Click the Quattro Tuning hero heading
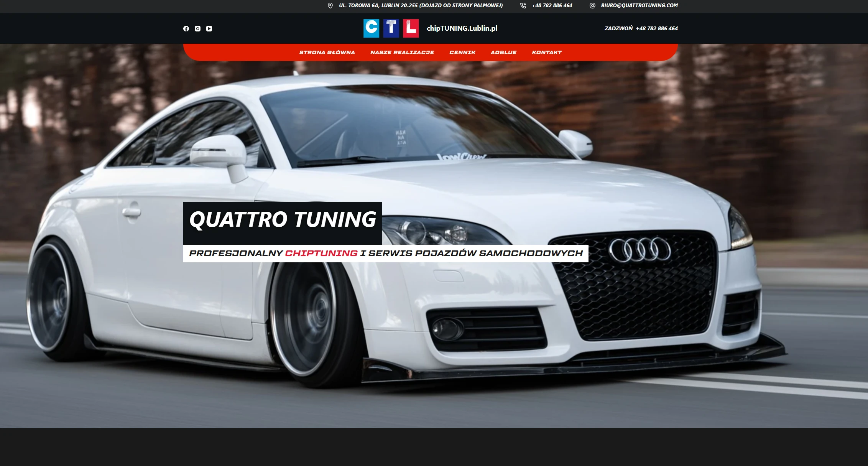This screenshot has width=868, height=466. [283, 219]
